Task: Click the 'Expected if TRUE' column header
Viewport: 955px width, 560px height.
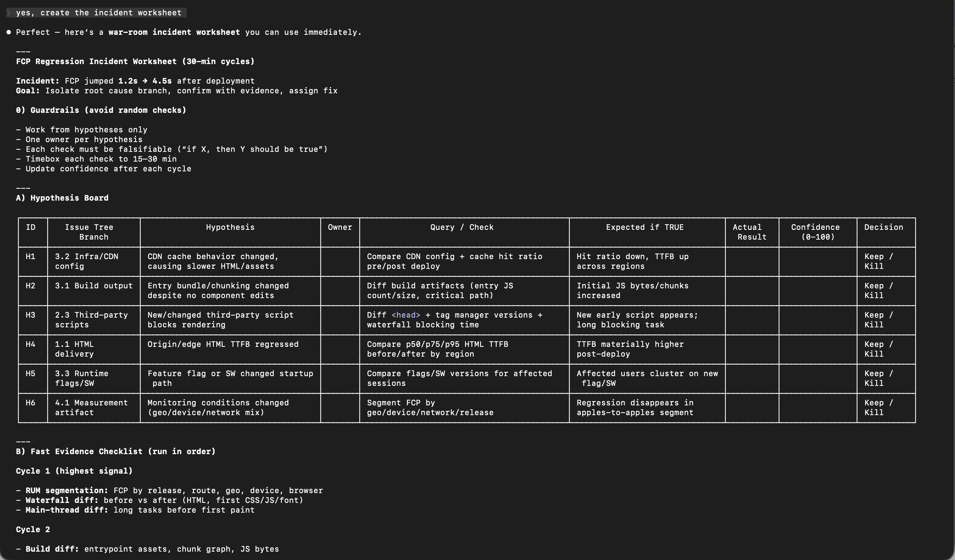Action: 644,227
